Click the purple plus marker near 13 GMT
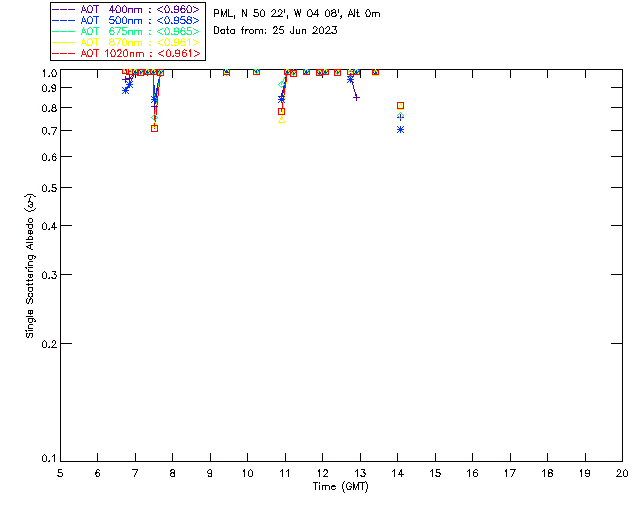Image resolution: width=640 pixels, height=512 pixels. (x=356, y=98)
